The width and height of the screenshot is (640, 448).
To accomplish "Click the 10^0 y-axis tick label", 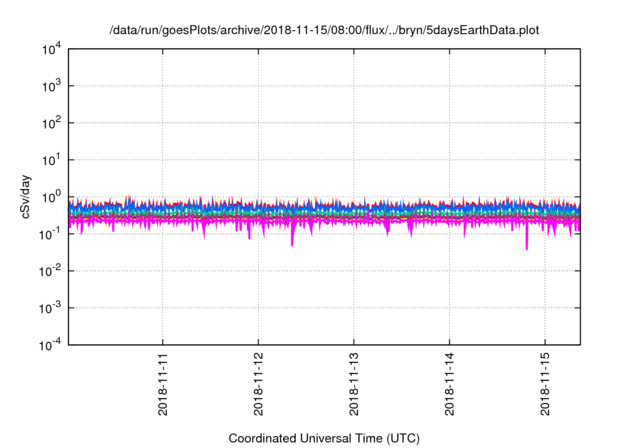I will pyautogui.click(x=52, y=197).
